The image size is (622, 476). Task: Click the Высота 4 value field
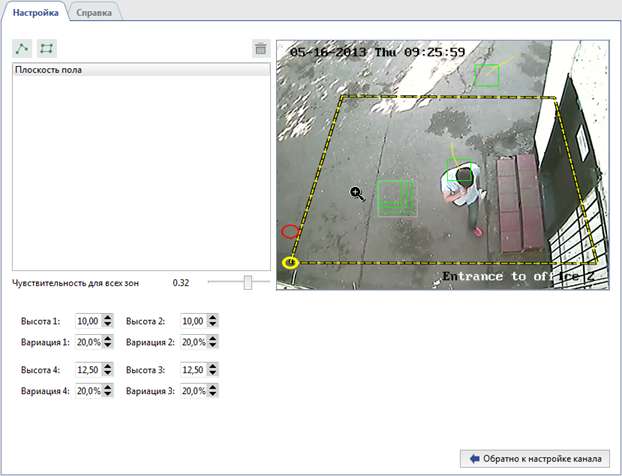(x=87, y=370)
